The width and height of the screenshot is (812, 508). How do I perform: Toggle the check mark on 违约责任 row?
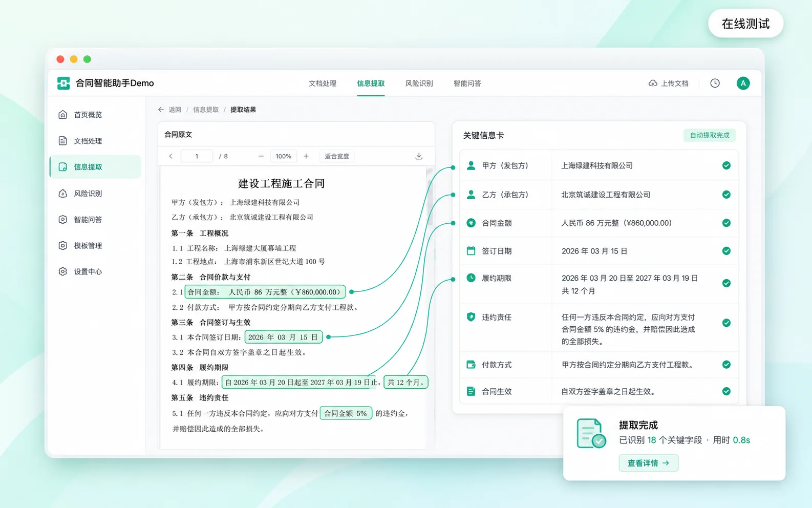(726, 323)
